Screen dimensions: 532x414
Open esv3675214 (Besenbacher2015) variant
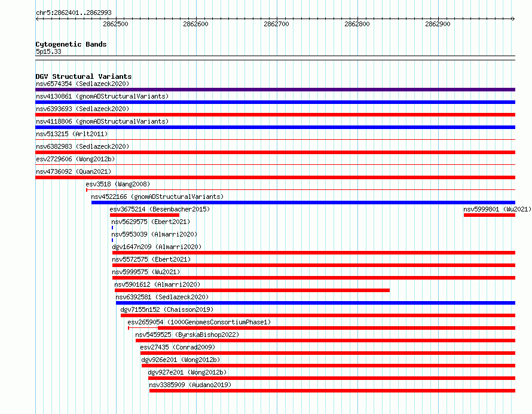click(x=160, y=209)
